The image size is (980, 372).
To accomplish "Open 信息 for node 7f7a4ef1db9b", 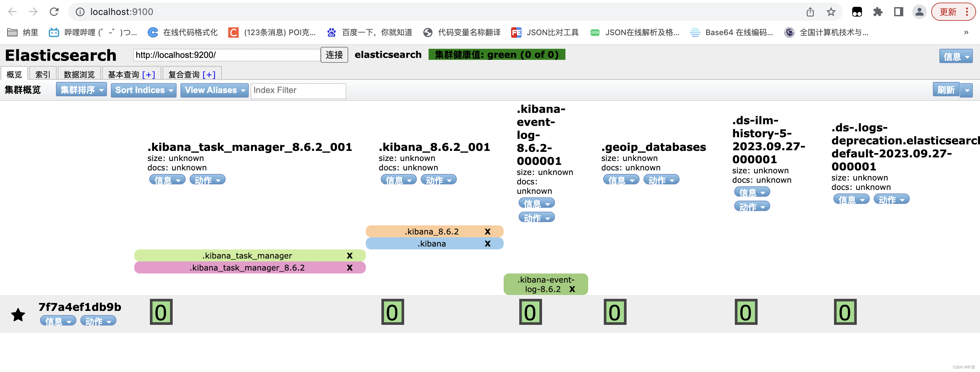I will [x=58, y=321].
